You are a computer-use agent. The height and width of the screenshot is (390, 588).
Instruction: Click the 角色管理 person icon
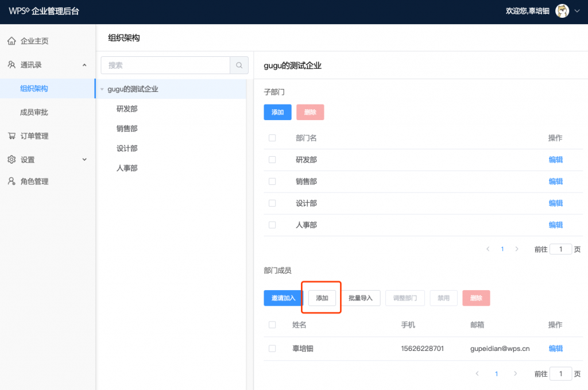(x=11, y=182)
